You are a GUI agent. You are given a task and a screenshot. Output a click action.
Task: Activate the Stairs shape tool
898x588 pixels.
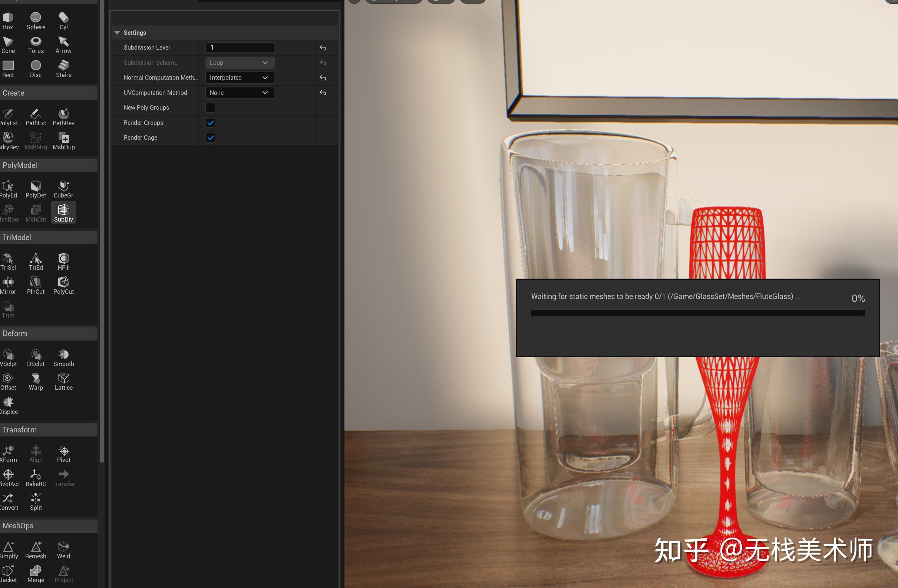pos(63,69)
